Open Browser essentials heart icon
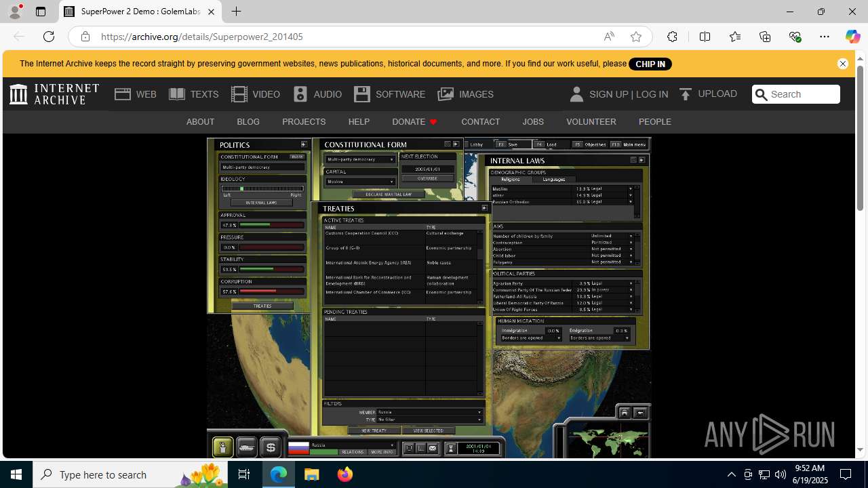 coord(795,37)
